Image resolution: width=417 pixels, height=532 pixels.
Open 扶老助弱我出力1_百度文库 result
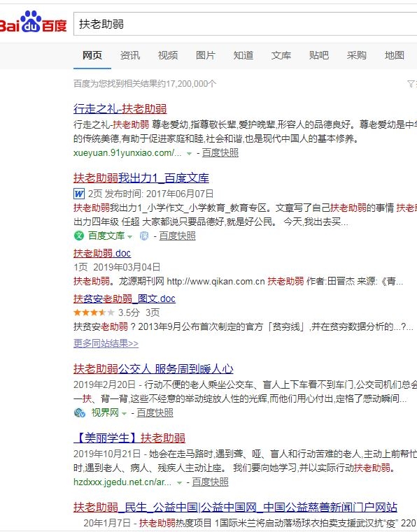tap(141, 178)
